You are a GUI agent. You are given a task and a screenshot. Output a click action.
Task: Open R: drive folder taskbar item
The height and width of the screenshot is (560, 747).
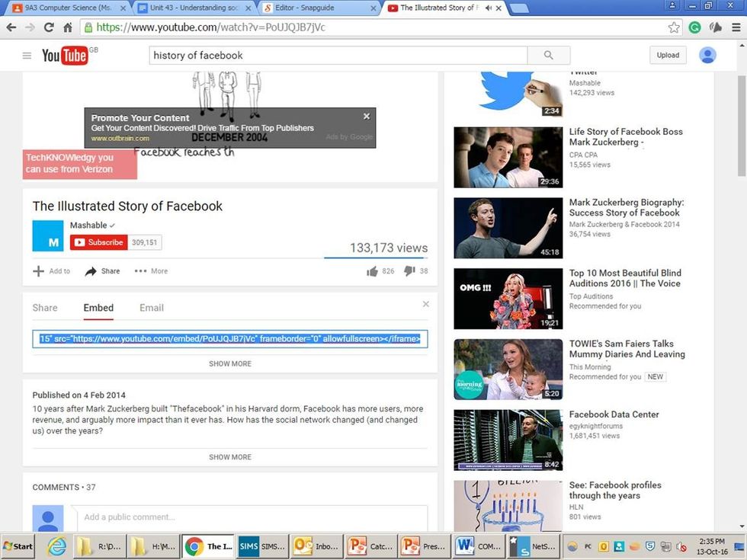(100, 546)
